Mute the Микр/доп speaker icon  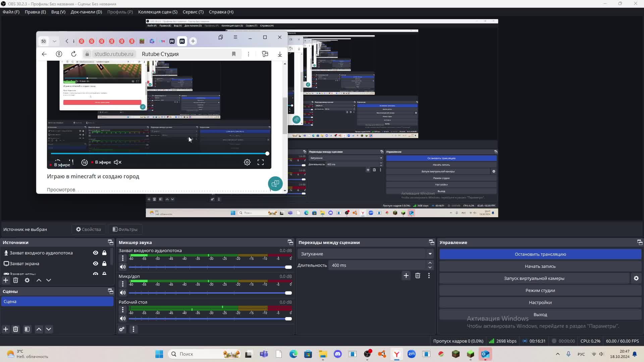[x=123, y=293]
